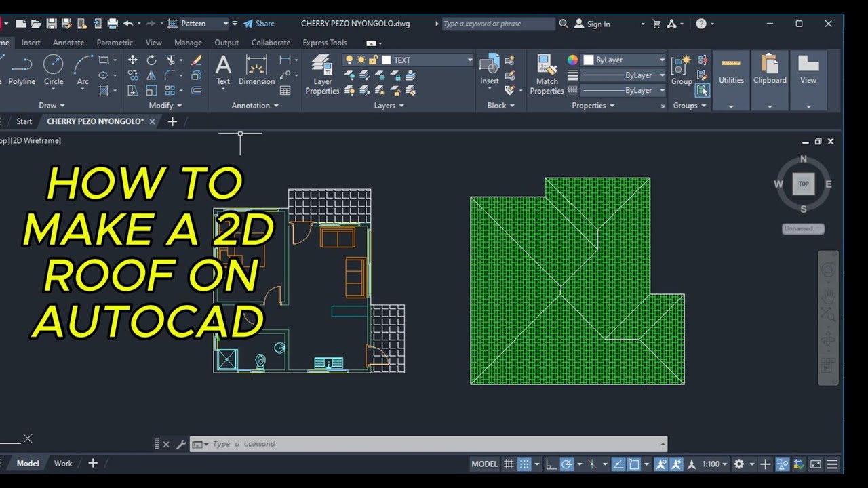Click the Rectangular Array tool
This screenshot has height=488, width=868.
tap(170, 90)
